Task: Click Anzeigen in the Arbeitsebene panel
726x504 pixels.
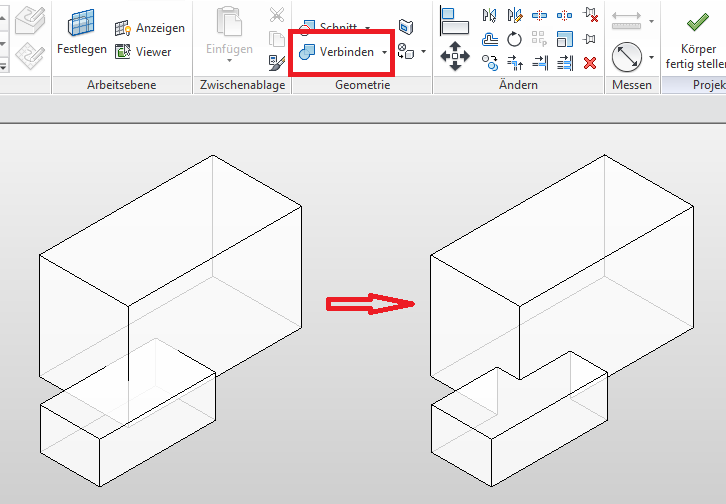Action: [150, 28]
